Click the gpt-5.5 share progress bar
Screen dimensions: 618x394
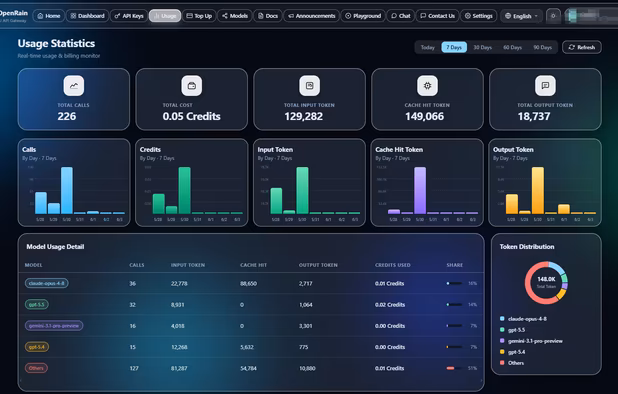pos(454,305)
